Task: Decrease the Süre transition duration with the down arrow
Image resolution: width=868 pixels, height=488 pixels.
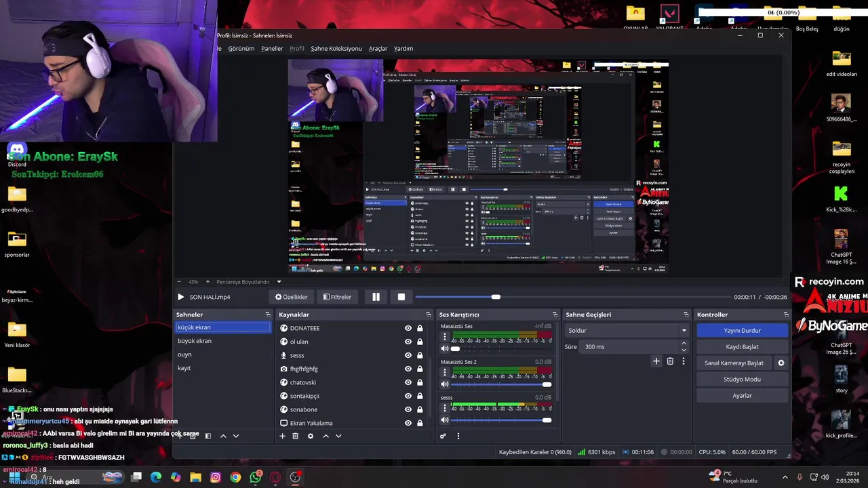Action: point(684,350)
